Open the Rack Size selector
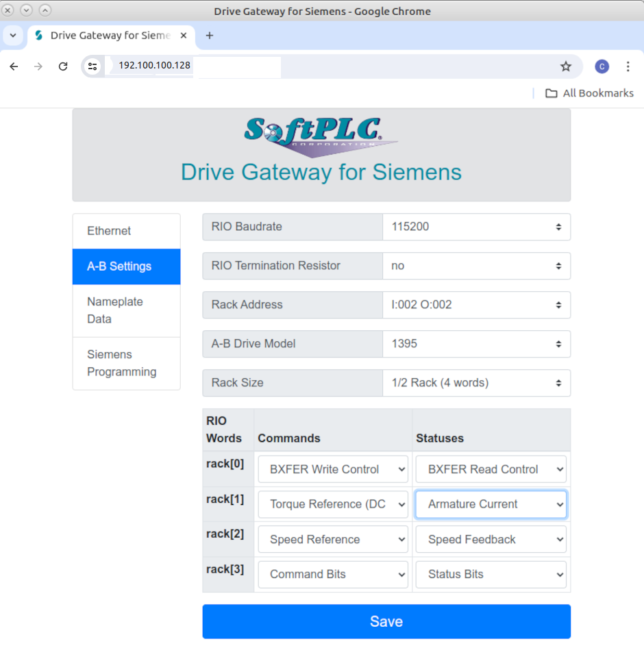Image resolution: width=644 pixels, height=657 pixels. pos(476,383)
